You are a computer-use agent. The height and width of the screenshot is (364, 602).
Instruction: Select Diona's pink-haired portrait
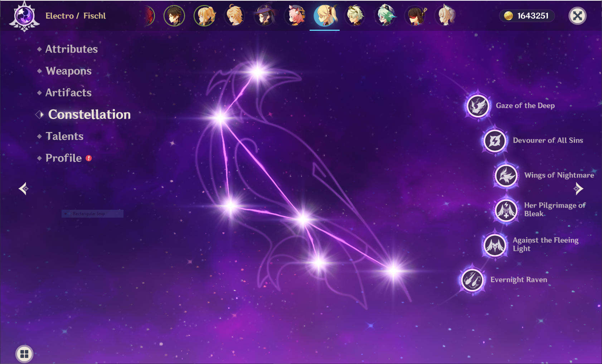pos(295,16)
